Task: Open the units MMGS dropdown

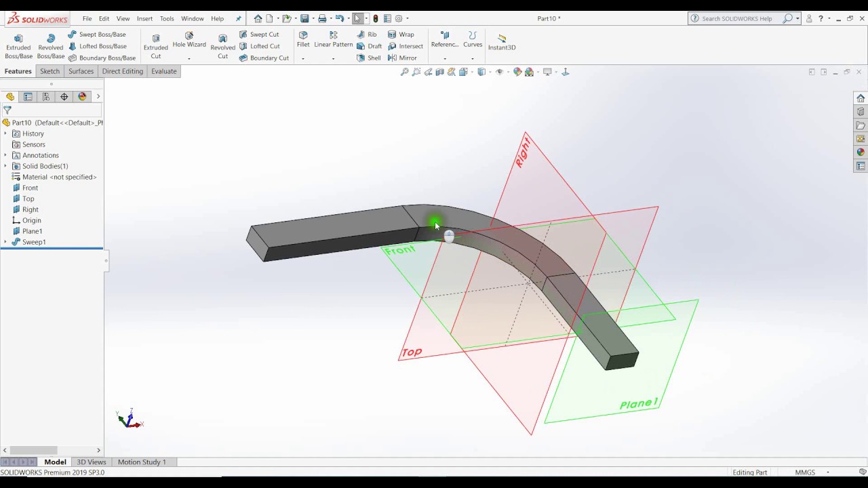Action: coord(828,472)
